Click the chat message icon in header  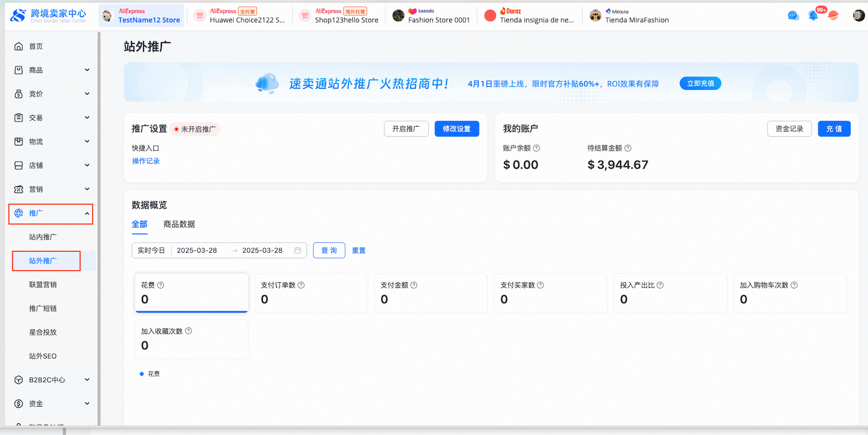click(x=793, y=16)
